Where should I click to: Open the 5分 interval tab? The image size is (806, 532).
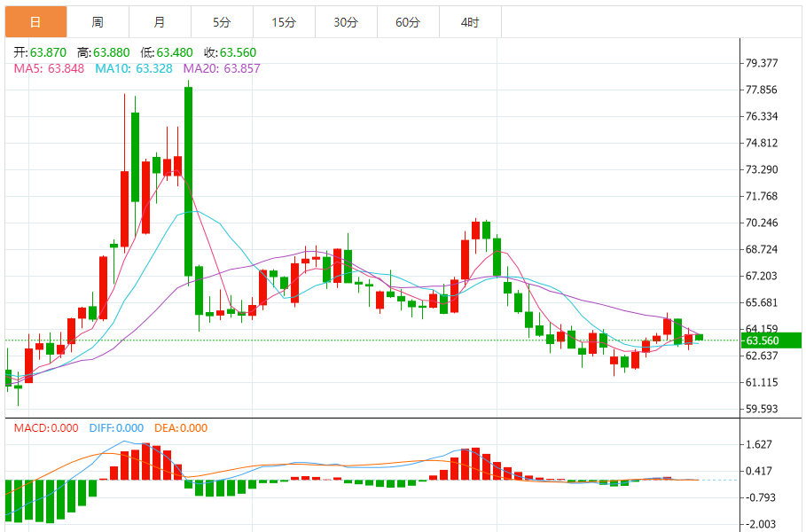click(222, 22)
